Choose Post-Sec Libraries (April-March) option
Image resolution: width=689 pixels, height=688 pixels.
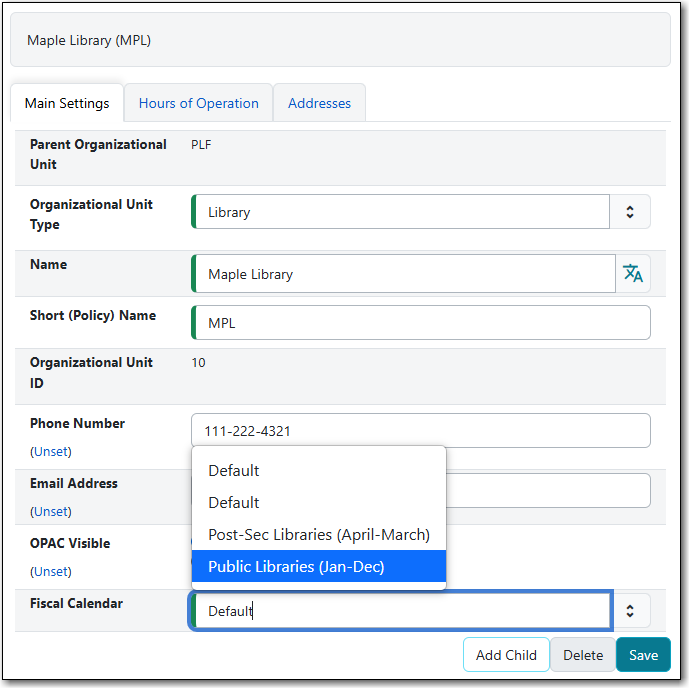point(318,535)
